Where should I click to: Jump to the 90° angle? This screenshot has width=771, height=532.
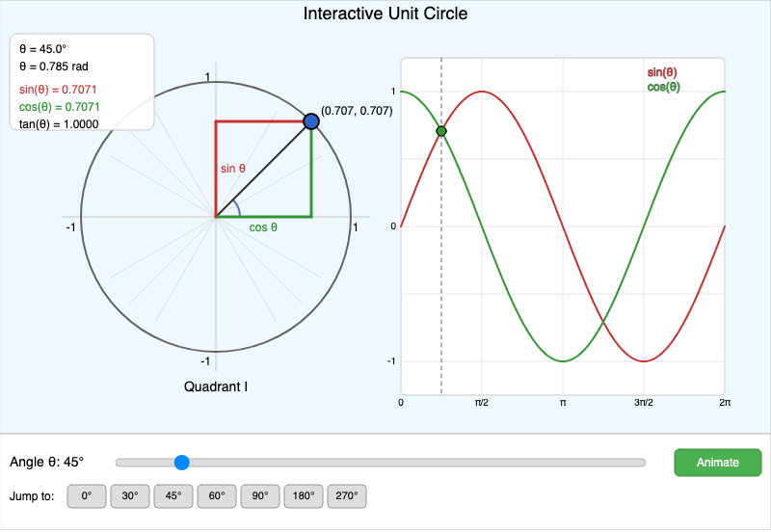pyautogui.click(x=260, y=495)
